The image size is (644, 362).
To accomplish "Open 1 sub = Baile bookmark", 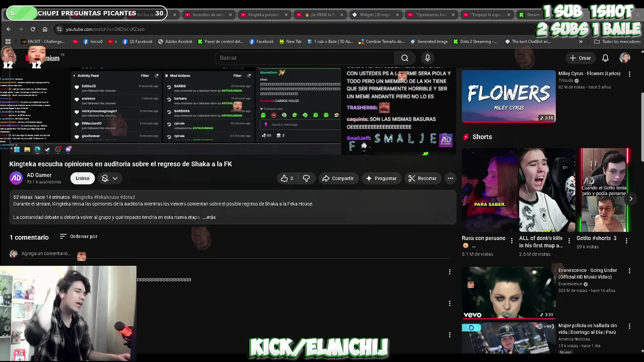I will tap(330, 42).
